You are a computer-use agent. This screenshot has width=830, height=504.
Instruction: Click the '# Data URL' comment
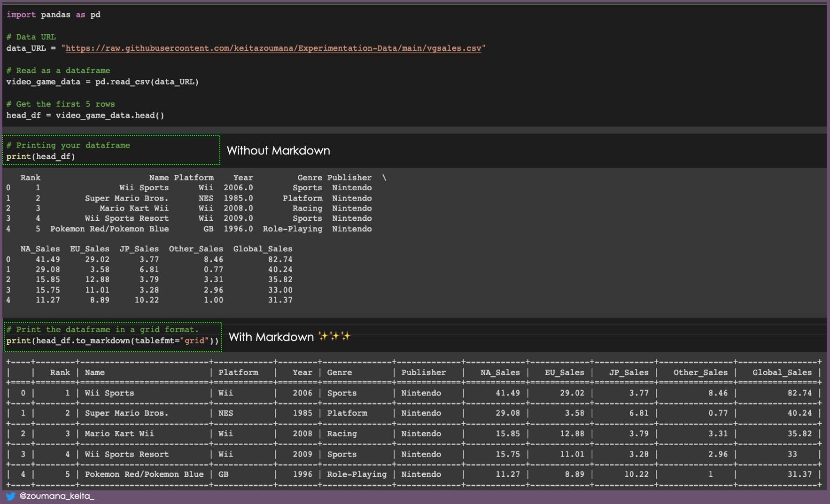click(x=31, y=37)
